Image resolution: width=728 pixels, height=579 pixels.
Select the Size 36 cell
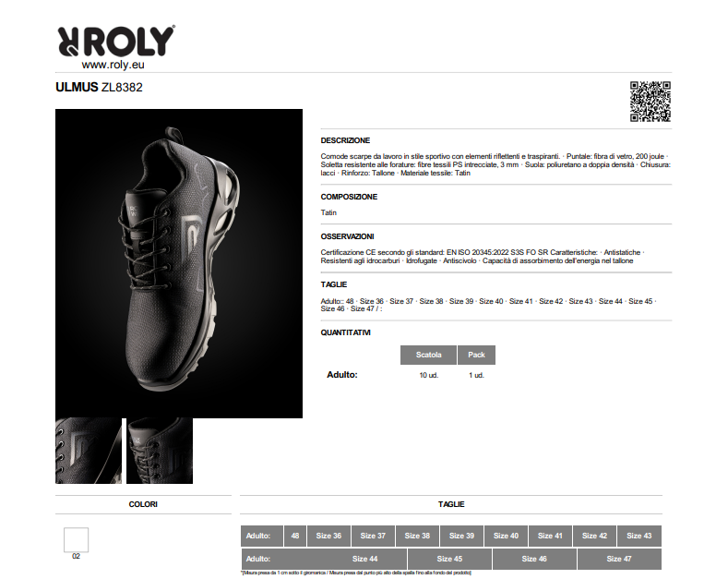(x=328, y=536)
